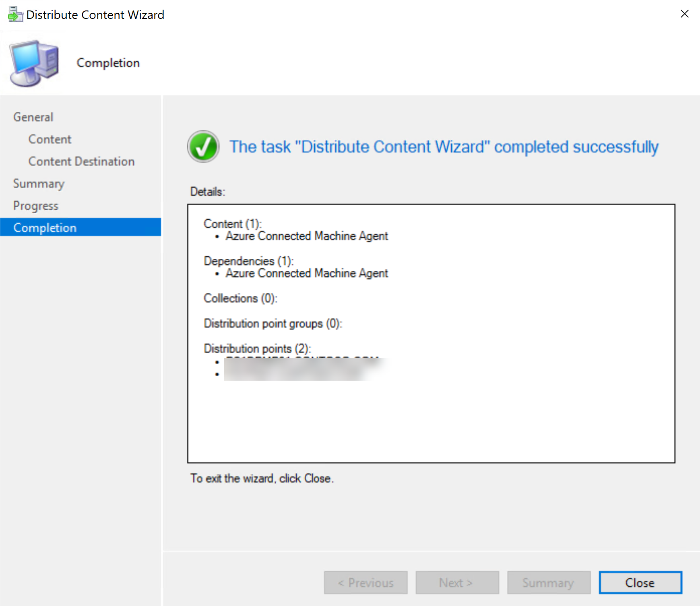Select the highlighted Completion step
The width and height of the screenshot is (700, 606).
tap(81, 227)
